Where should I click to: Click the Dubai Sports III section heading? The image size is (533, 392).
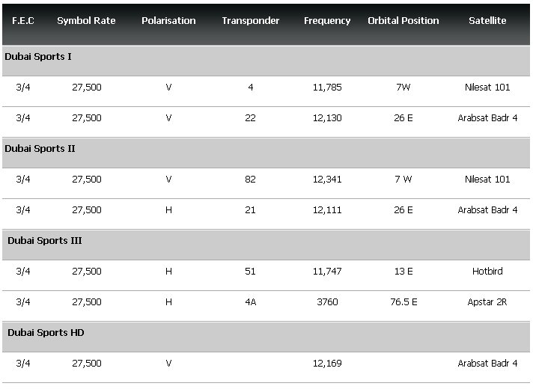(x=44, y=241)
